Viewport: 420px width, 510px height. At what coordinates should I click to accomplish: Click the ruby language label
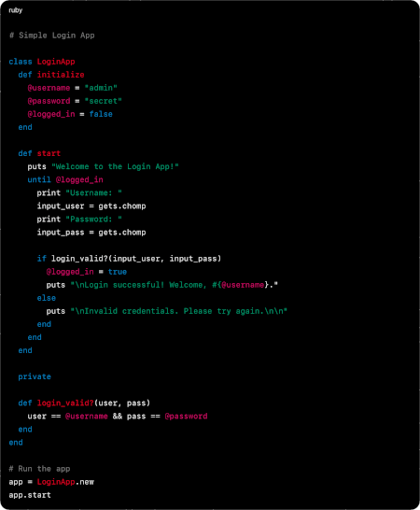click(x=16, y=10)
